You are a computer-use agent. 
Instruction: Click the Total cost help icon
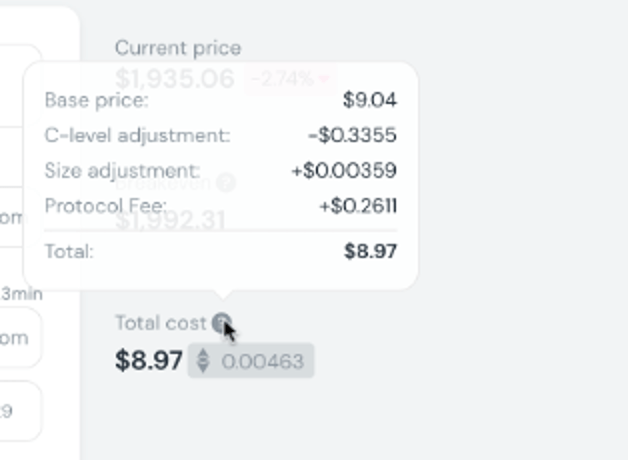[x=221, y=323]
